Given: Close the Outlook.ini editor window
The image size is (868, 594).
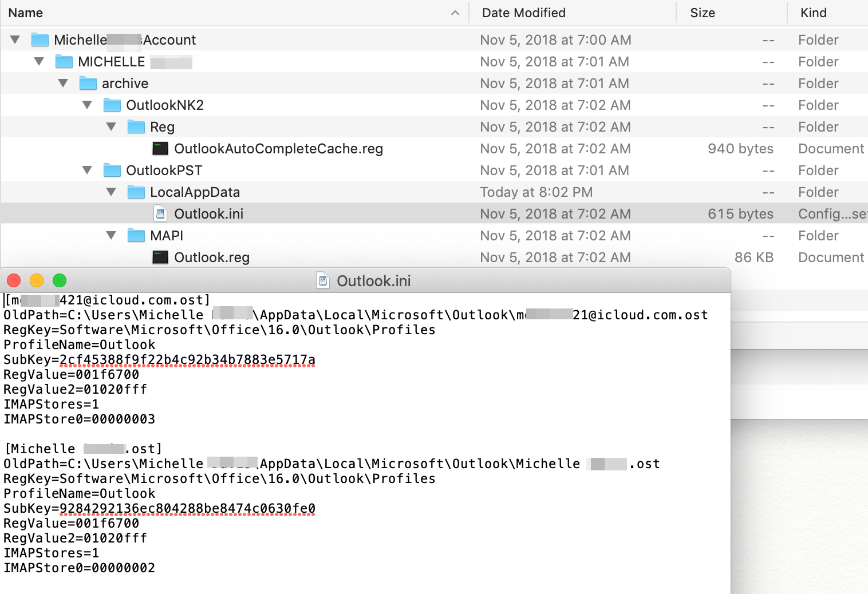Looking at the screenshot, I should coord(14,280).
